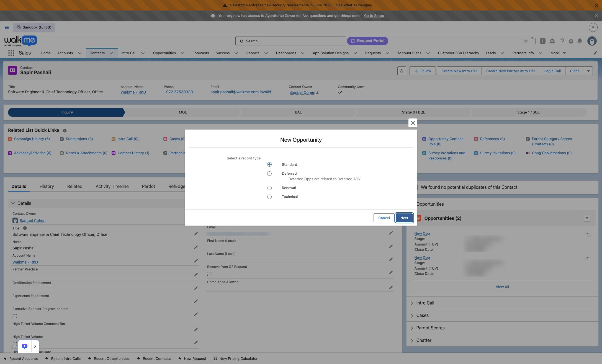Dismiss the Agentforce Coworker banner
Screen dimensions: 602x364
(x=596, y=16)
